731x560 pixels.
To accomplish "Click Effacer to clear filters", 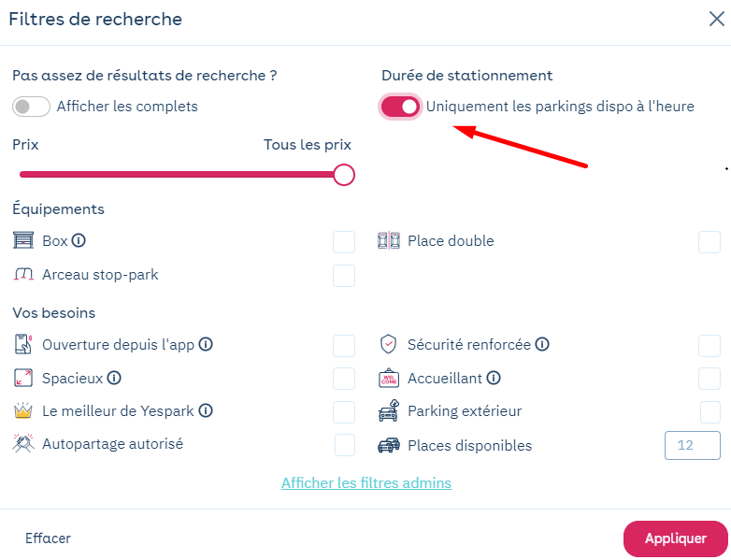I will click(x=48, y=538).
